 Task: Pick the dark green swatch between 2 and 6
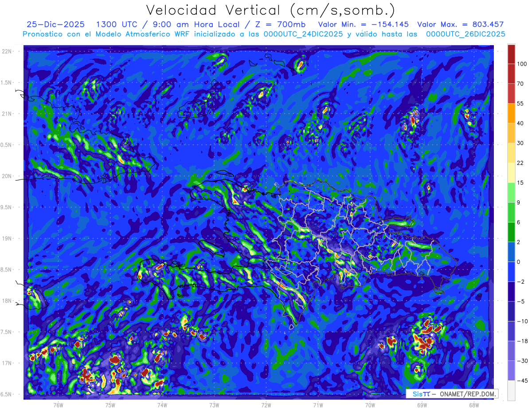point(512,232)
